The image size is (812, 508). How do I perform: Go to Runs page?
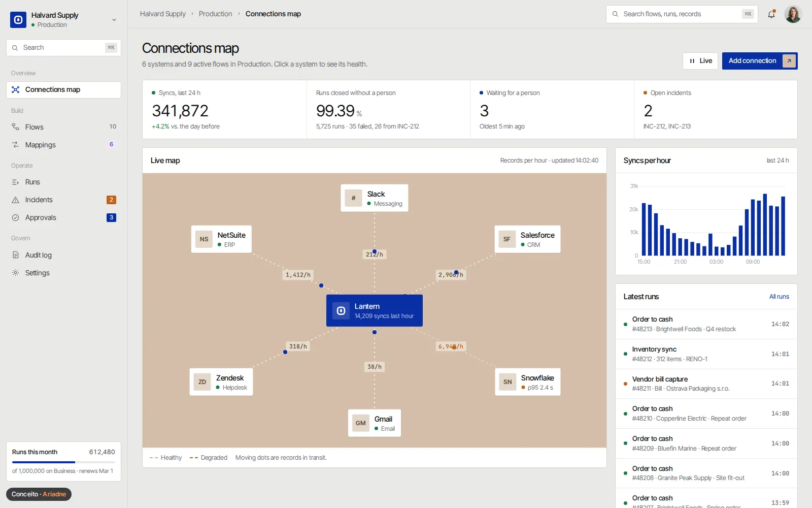pyautogui.click(x=63, y=182)
